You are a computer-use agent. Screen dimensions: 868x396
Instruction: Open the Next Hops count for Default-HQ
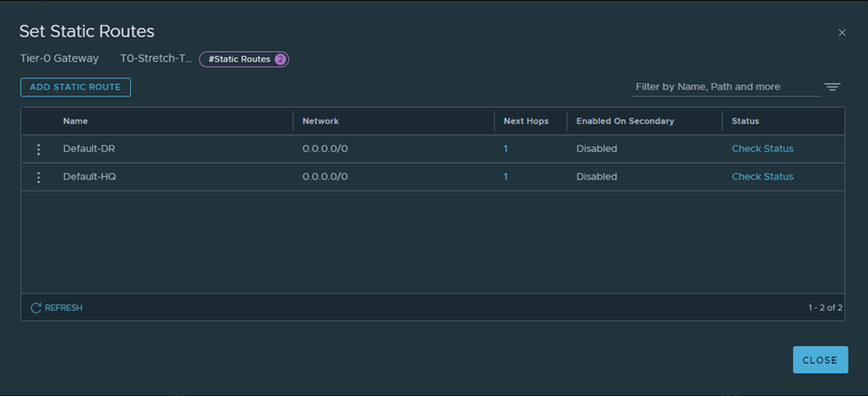tap(506, 177)
